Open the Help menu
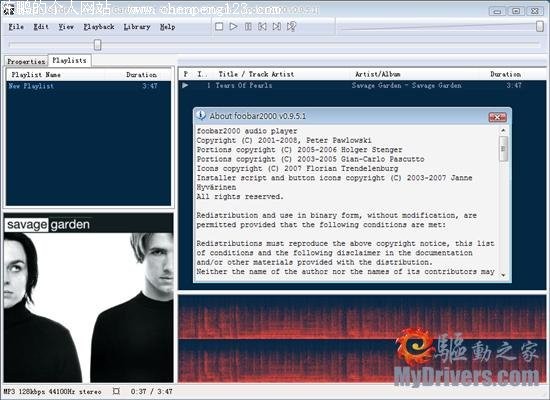 pos(167,27)
